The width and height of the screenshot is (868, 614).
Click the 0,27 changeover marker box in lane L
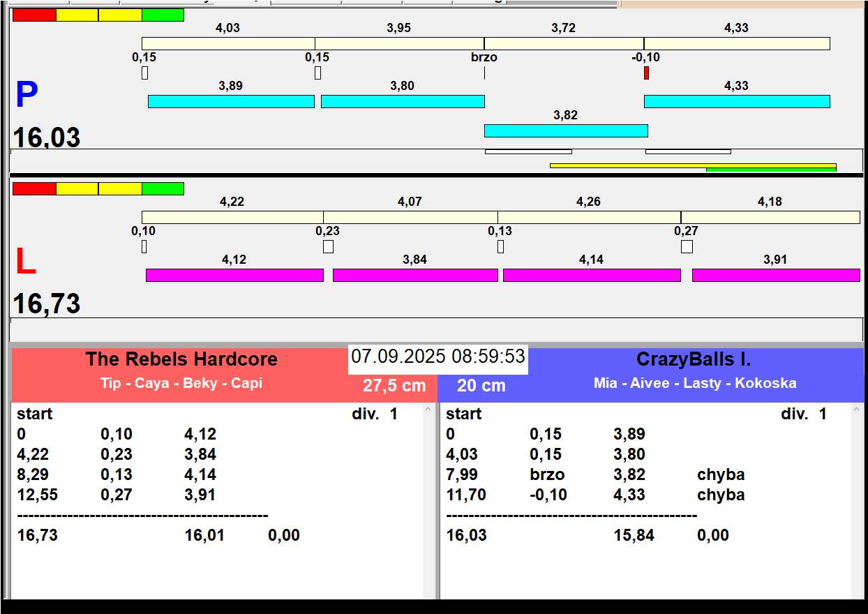[687, 246]
